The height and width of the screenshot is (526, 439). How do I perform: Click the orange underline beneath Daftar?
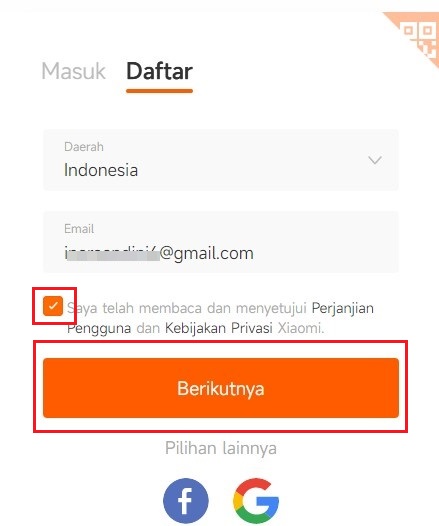click(159, 91)
